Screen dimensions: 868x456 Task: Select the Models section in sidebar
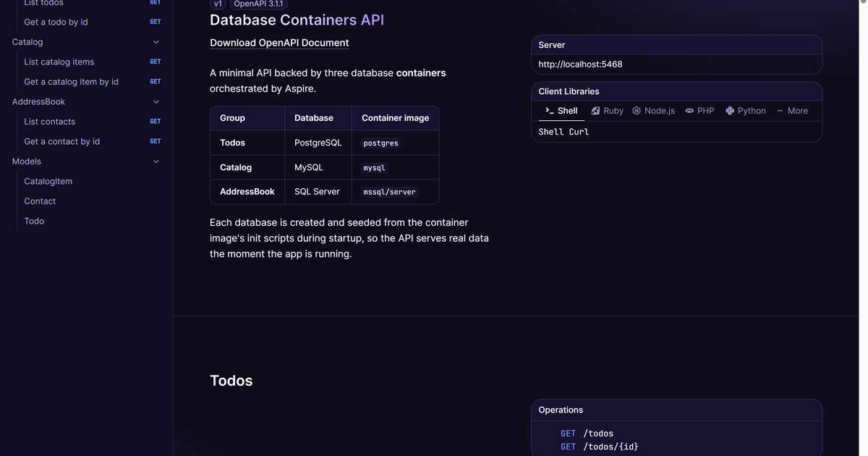point(27,161)
